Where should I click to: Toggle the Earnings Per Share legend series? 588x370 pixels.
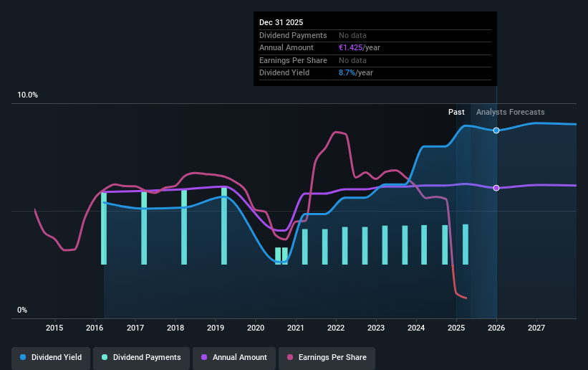click(x=327, y=357)
